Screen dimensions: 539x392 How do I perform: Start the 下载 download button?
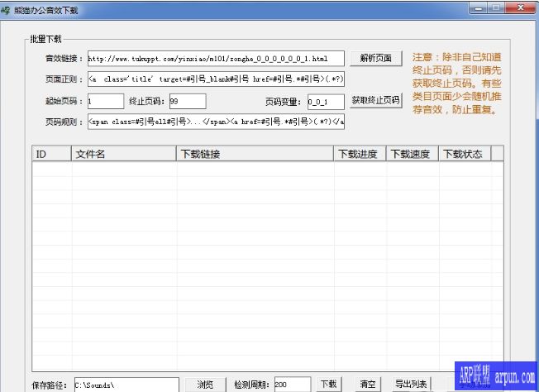329,384
